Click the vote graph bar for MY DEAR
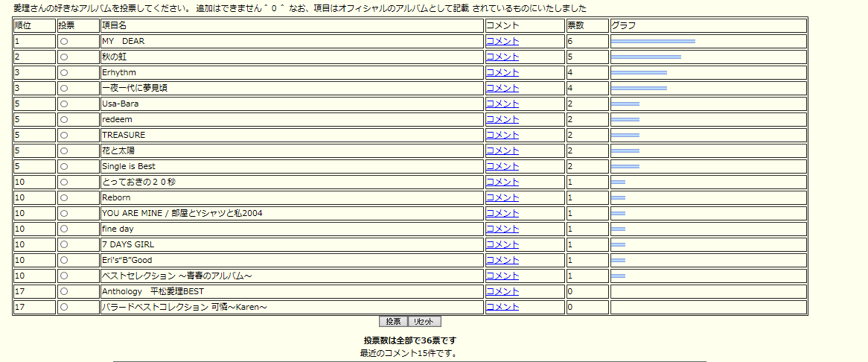The width and height of the screenshot is (868, 362). pos(653,42)
